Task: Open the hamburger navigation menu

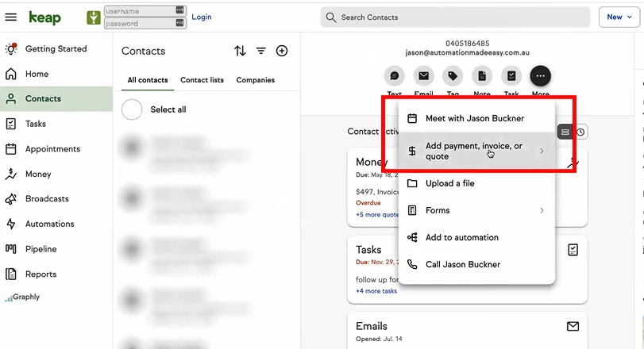Action: pyautogui.click(x=10, y=17)
